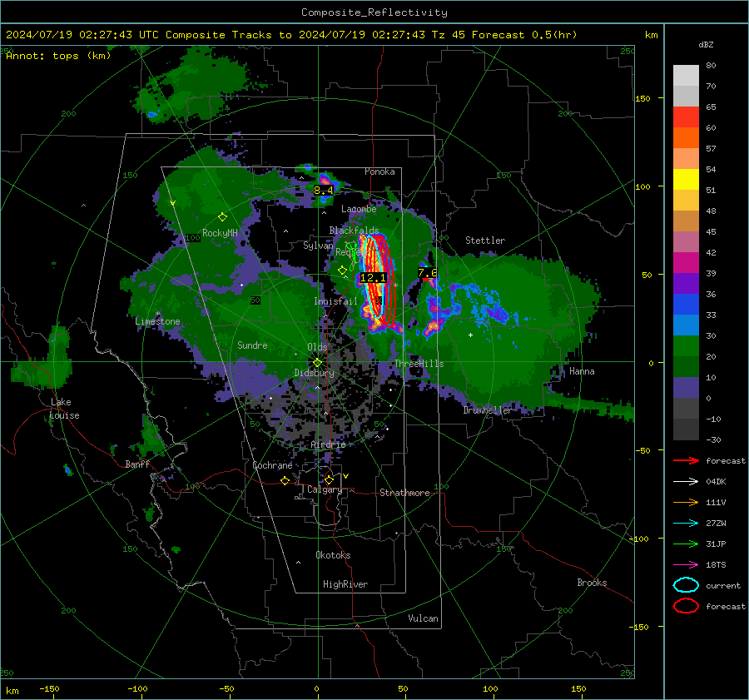
Task: Click the red forecast arrow in legend
Action: coord(686,460)
